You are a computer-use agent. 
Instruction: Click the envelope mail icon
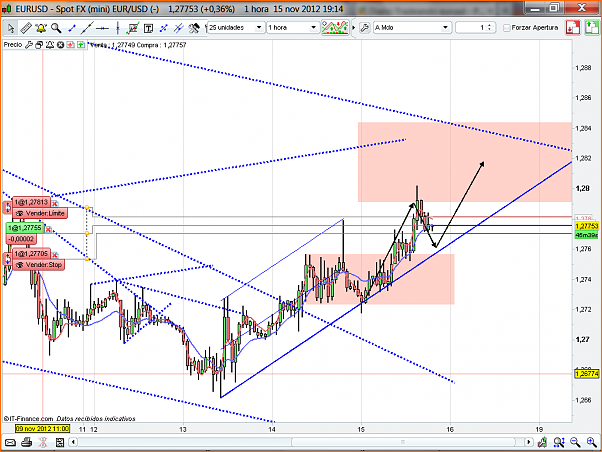point(10,442)
